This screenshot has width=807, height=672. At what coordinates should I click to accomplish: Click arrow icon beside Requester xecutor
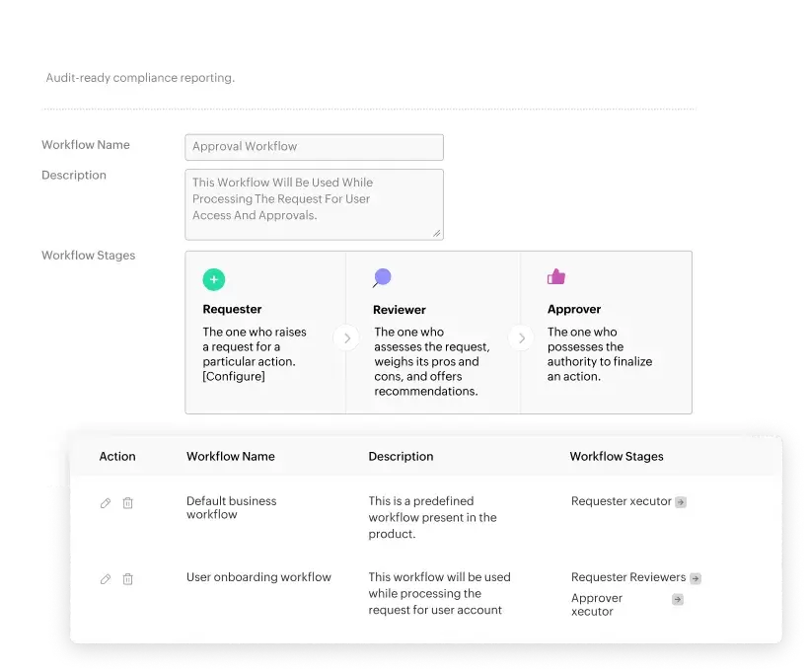click(681, 502)
